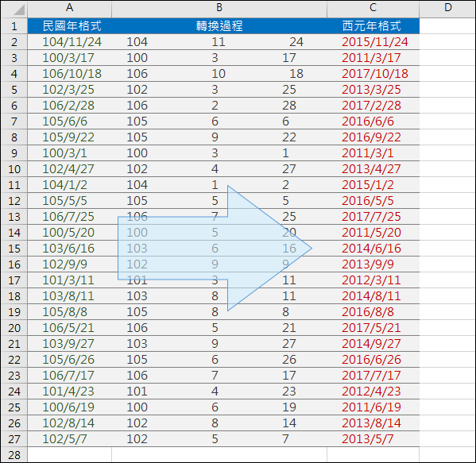This screenshot has width=476, height=463.
Task: Click cell with 2011/3/17
Action: (373, 58)
